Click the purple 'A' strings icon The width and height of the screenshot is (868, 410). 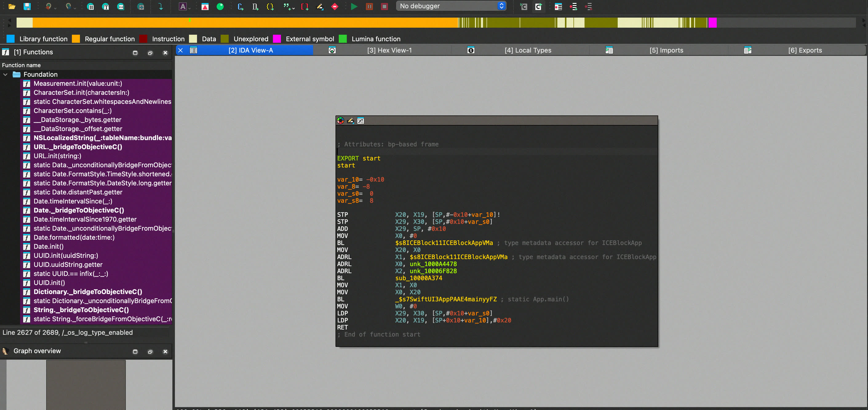coord(183,6)
